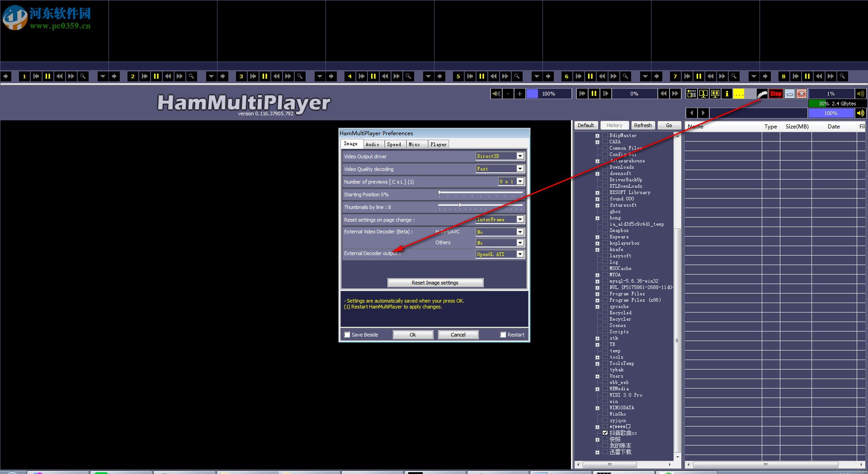Viewport: 868px width, 474px height.
Task: Open the drop arrow before player 2
Action: [x=103, y=76]
